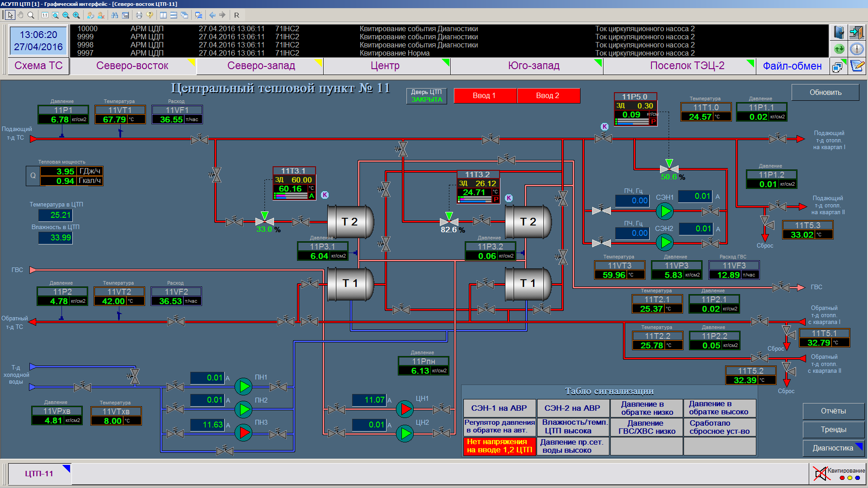Open the blue journal book icon
Screen dimensions: 868x488
pos(839,33)
